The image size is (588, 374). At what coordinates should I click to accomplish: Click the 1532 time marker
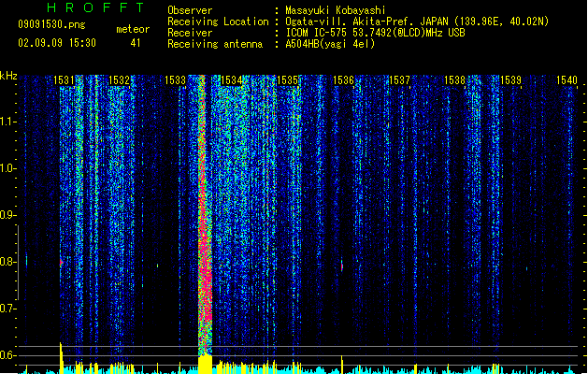click(x=119, y=80)
